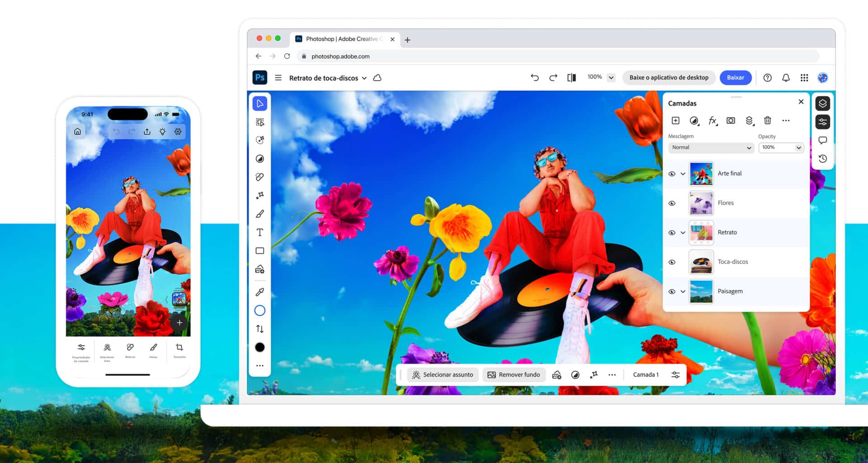Image resolution: width=868 pixels, height=463 pixels.
Task: Hide the Arte final layer
Action: tap(672, 174)
